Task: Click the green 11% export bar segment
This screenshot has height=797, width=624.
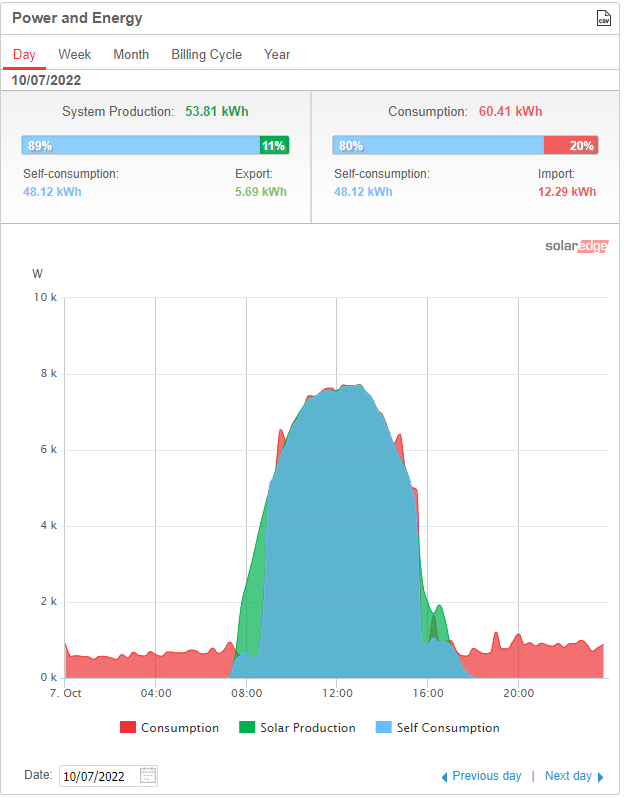Action: click(274, 146)
